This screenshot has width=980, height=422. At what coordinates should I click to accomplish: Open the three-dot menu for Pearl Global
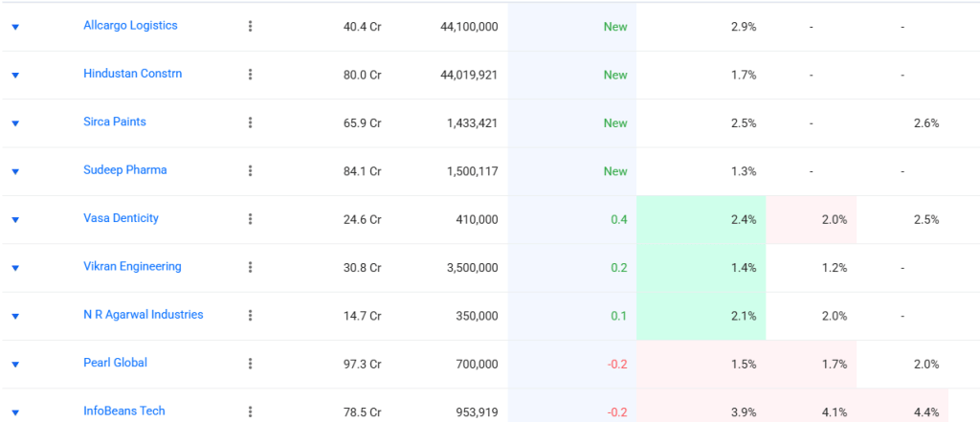[x=250, y=364]
